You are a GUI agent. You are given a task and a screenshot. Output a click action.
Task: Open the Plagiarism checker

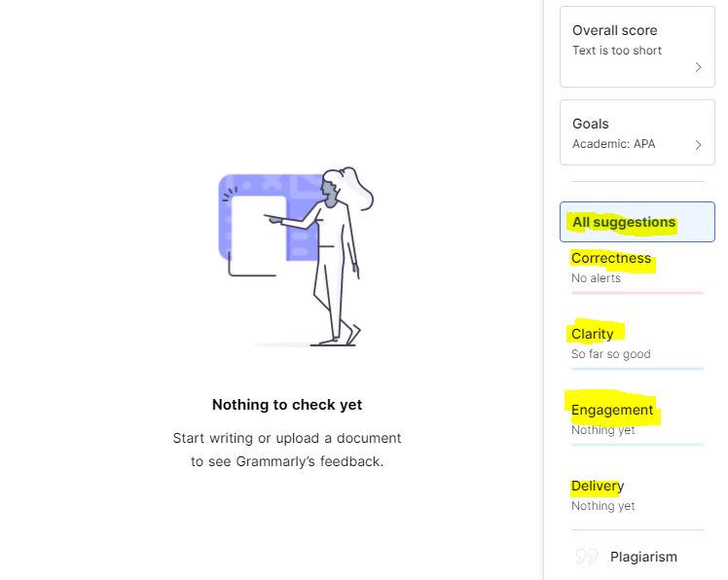[643, 557]
